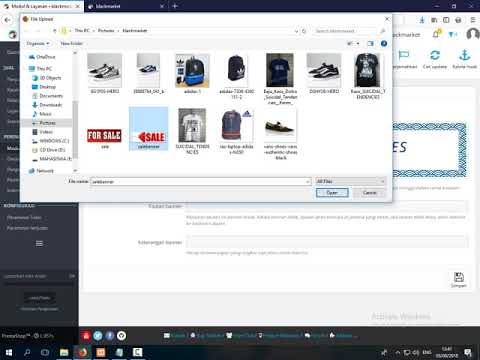The height and width of the screenshot is (360, 480).
Task: Click the trophy icon in page header
Action: (x=452, y=34)
